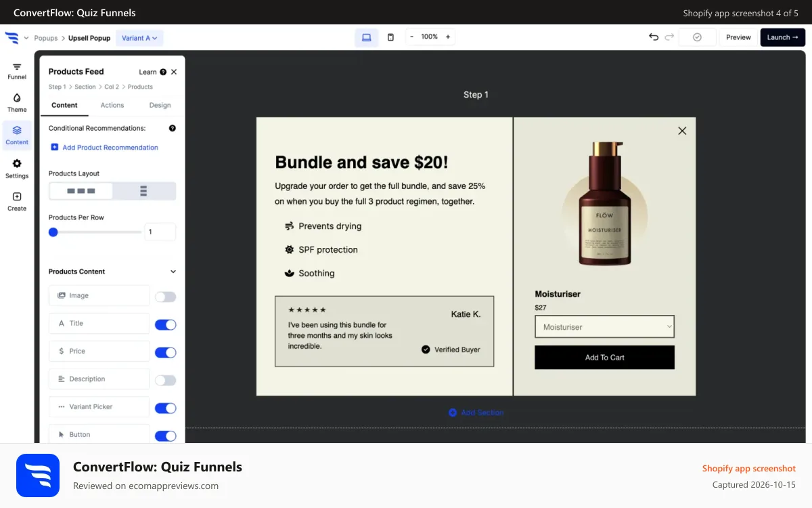Image resolution: width=812 pixels, height=508 pixels.
Task: Click the Upsell Popup breadcrumb title
Action: (x=89, y=38)
